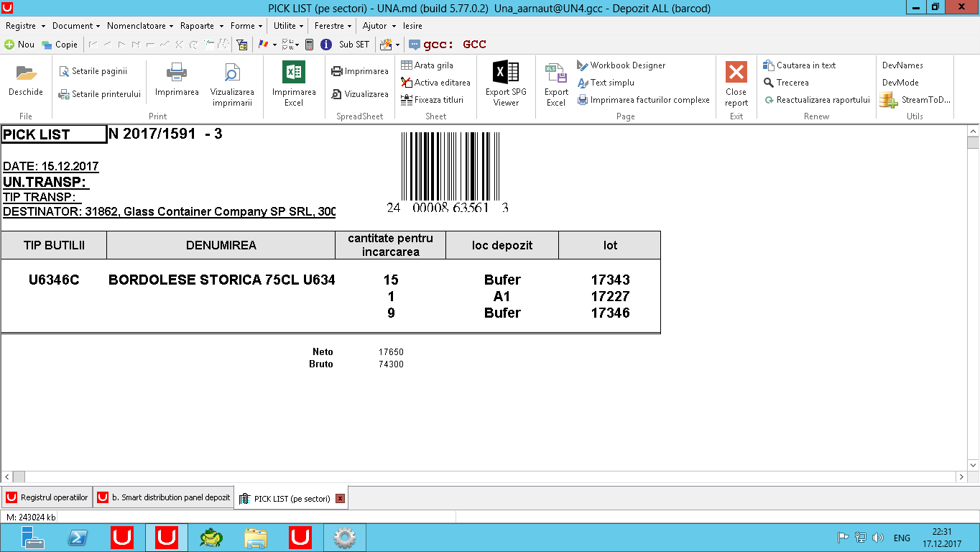
Task: Open the Utilite dropdown menu
Action: click(288, 26)
